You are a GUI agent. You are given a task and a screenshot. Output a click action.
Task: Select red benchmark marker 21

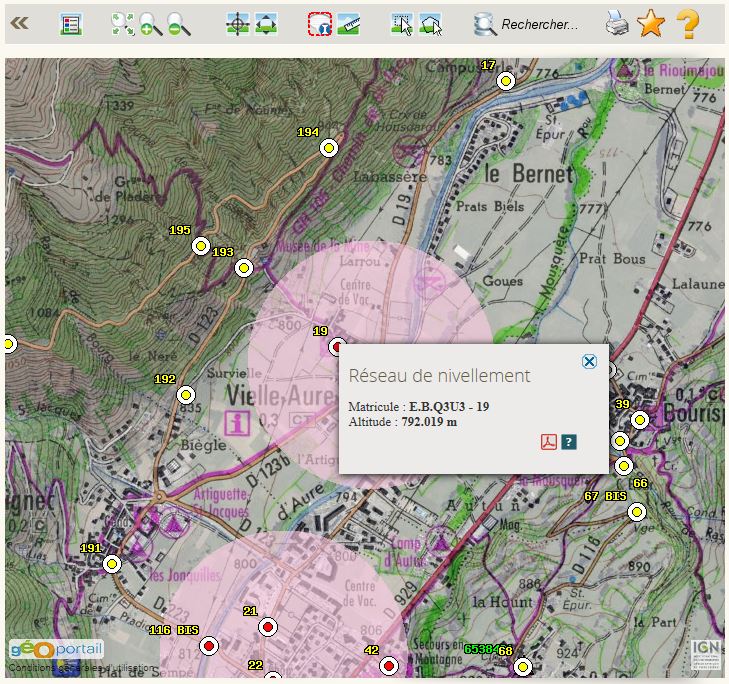268,627
